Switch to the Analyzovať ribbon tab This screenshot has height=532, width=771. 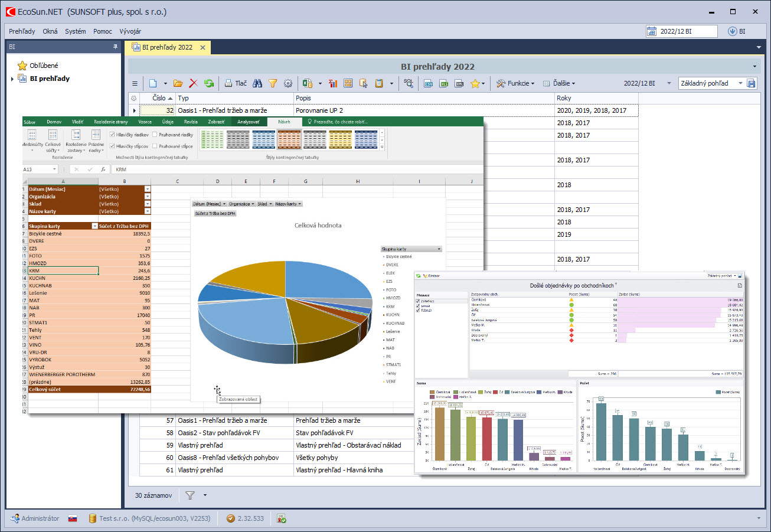tap(248, 122)
